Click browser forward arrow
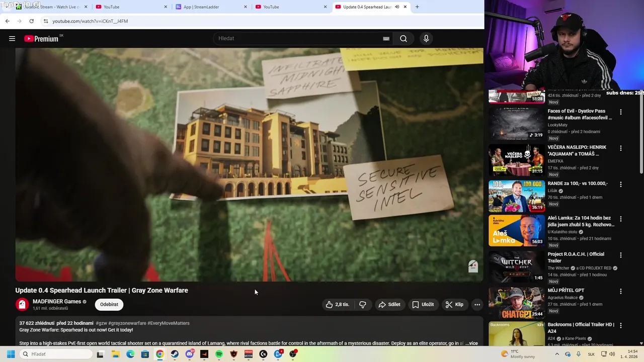This screenshot has height=362, width=644. click(x=19, y=21)
